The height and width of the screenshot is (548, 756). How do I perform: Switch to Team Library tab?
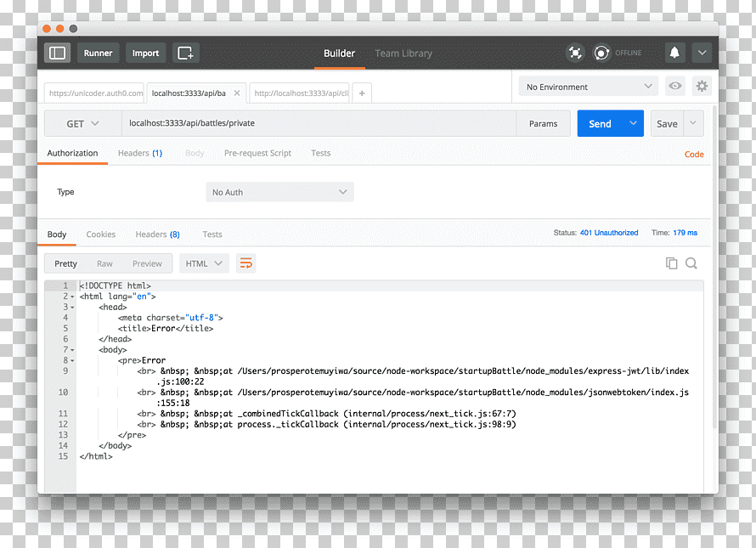click(403, 53)
